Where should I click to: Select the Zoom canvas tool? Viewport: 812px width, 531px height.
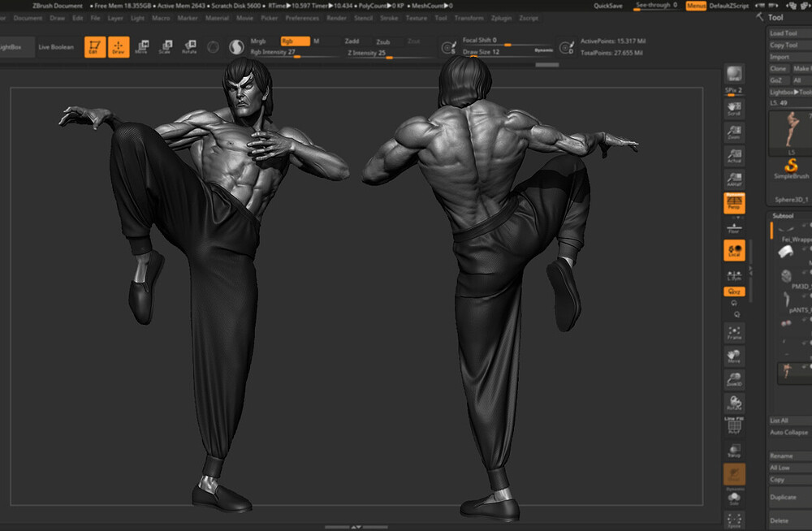pyautogui.click(x=734, y=132)
